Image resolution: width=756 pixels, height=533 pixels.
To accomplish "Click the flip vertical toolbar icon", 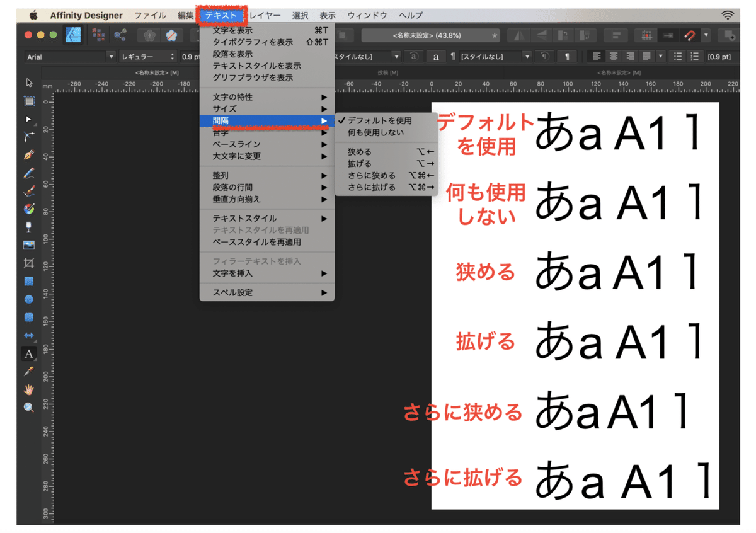I will (x=541, y=35).
